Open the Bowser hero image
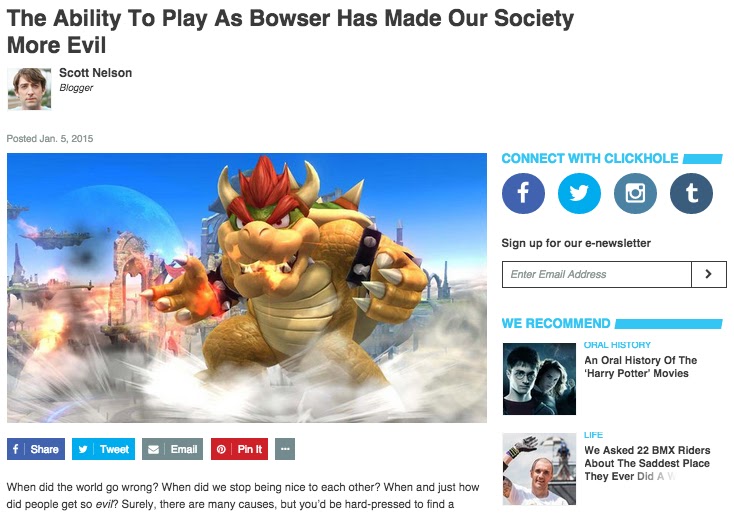This screenshot has height=515, width=734. 247,288
